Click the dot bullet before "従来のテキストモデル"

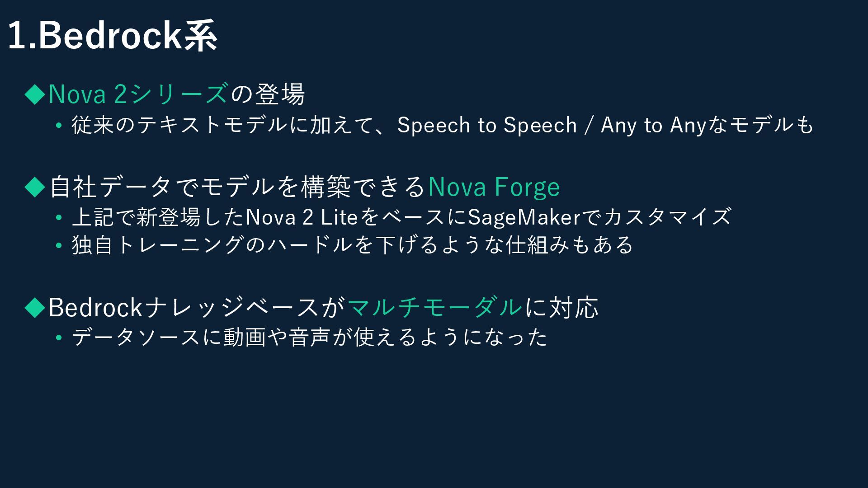click(58, 126)
